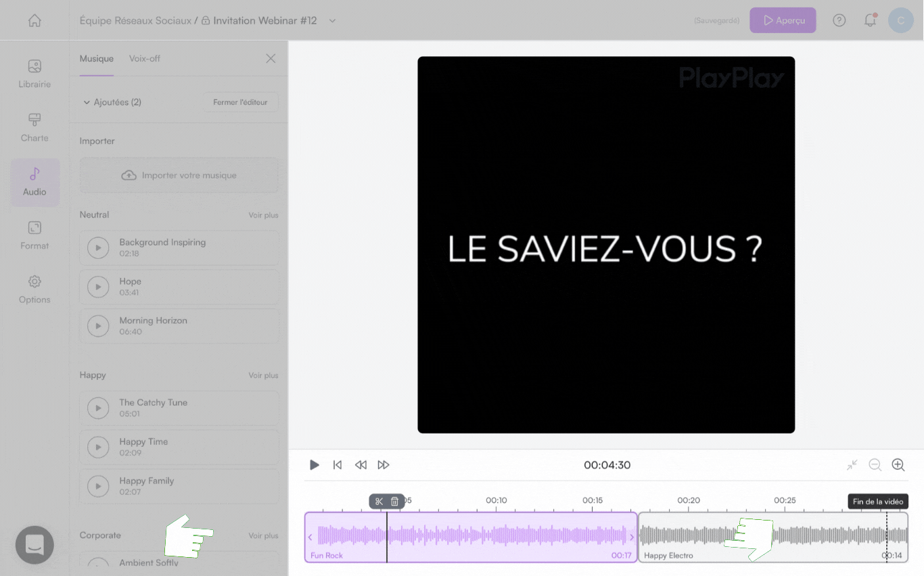Image resolution: width=924 pixels, height=576 pixels.
Task: Open Équipe Réseaux Sociaux breadcrumb
Action: point(135,21)
